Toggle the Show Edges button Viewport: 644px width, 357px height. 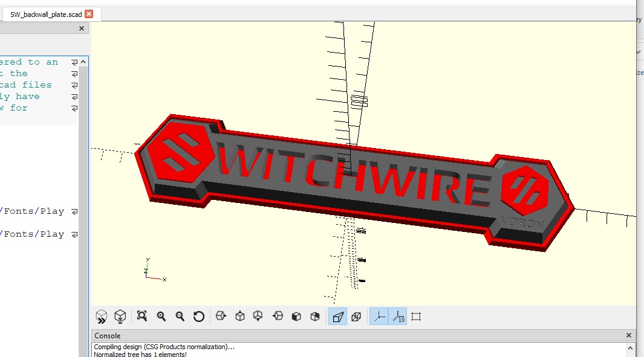click(x=416, y=316)
